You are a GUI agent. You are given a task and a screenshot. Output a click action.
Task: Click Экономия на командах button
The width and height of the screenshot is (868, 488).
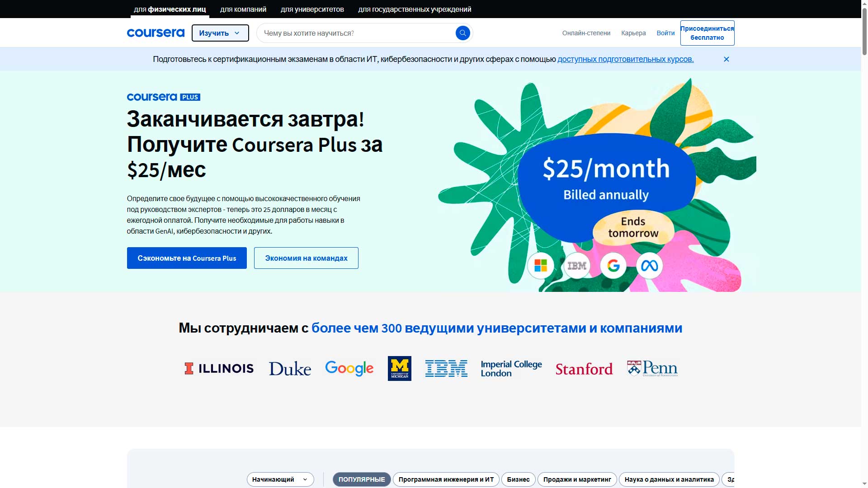click(306, 258)
